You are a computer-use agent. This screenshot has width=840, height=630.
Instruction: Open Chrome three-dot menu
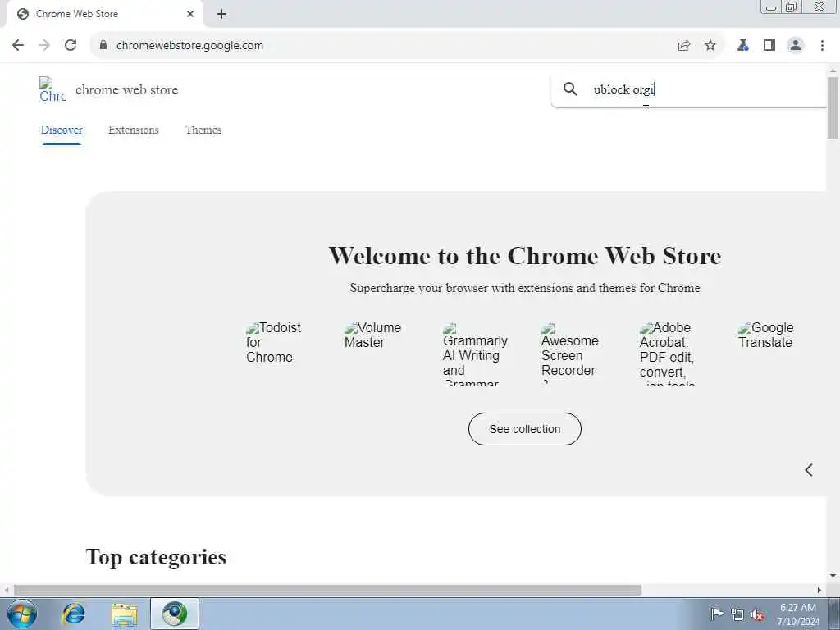(x=822, y=46)
